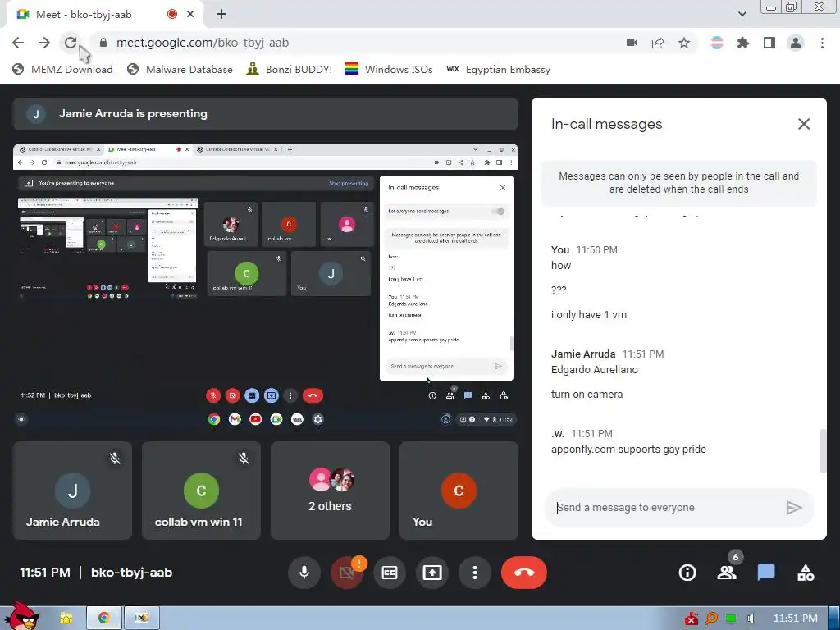The width and height of the screenshot is (840, 630).
Task: Turn on the camera button with warning badge
Action: coord(347,572)
